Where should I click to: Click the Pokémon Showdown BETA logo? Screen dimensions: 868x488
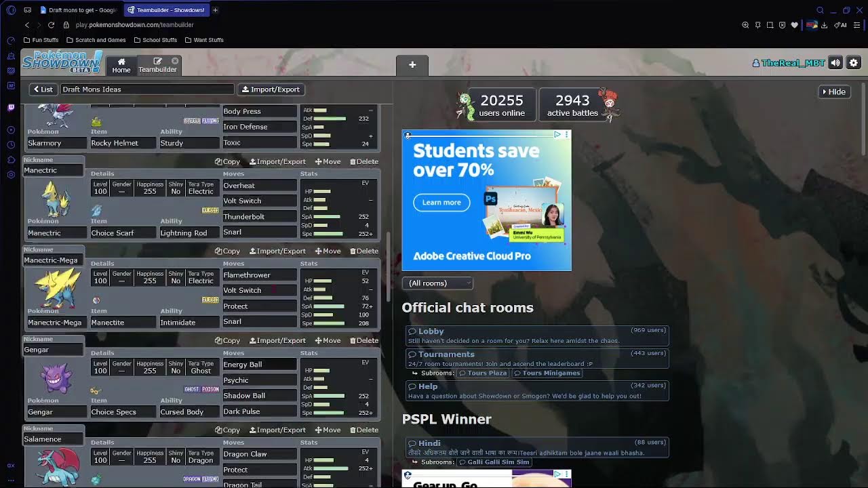pyautogui.click(x=62, y=62)
